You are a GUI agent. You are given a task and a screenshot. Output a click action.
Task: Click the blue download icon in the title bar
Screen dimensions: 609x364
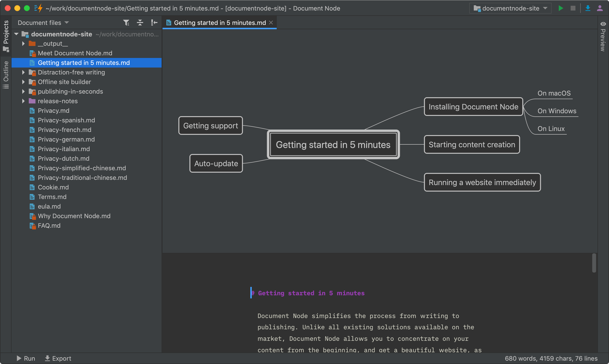click(588, 8)
